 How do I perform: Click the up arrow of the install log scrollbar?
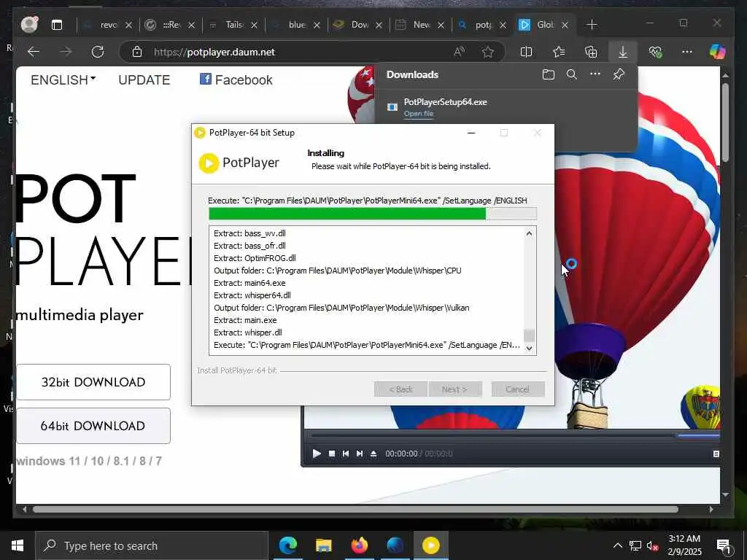coord(530,233)
